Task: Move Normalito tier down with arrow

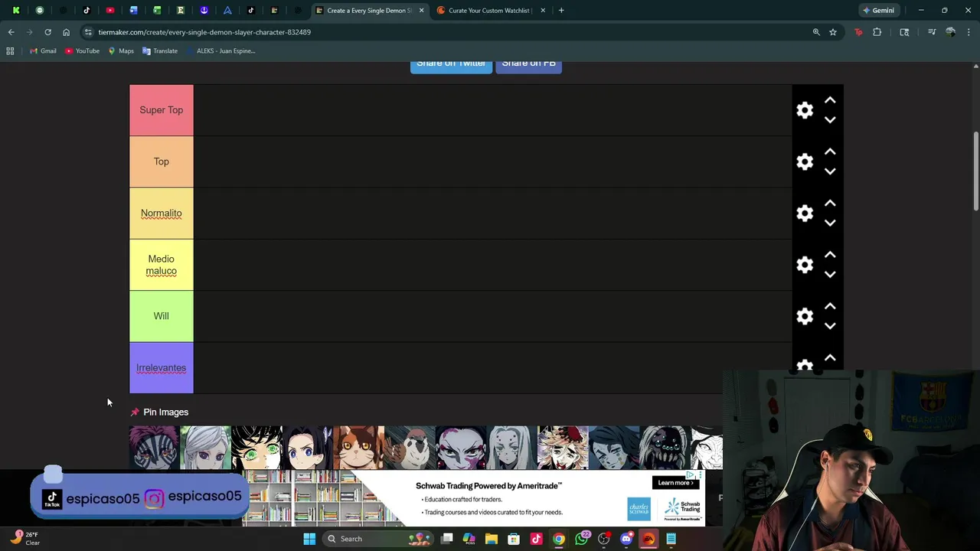Action: pyautogui.click(x=830, y=223)
